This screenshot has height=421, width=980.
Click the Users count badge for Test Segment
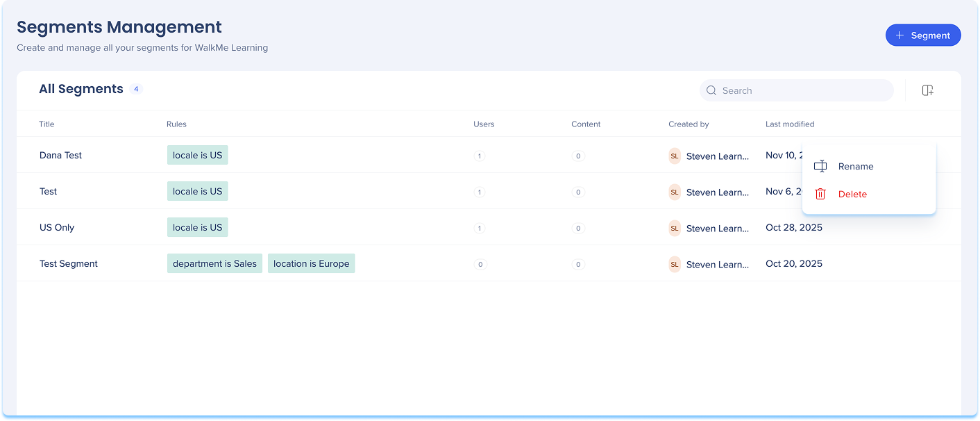click(480, 265)
